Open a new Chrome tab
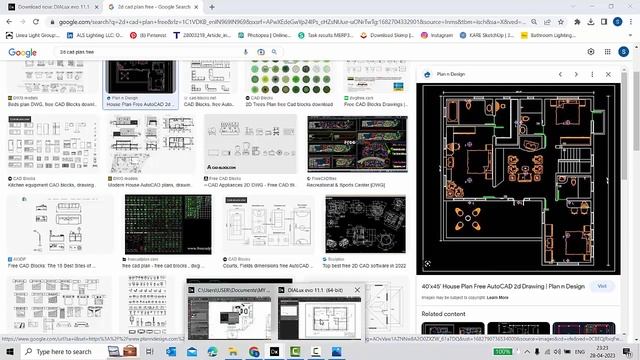640x360 pixels. [x=212, y=7]
